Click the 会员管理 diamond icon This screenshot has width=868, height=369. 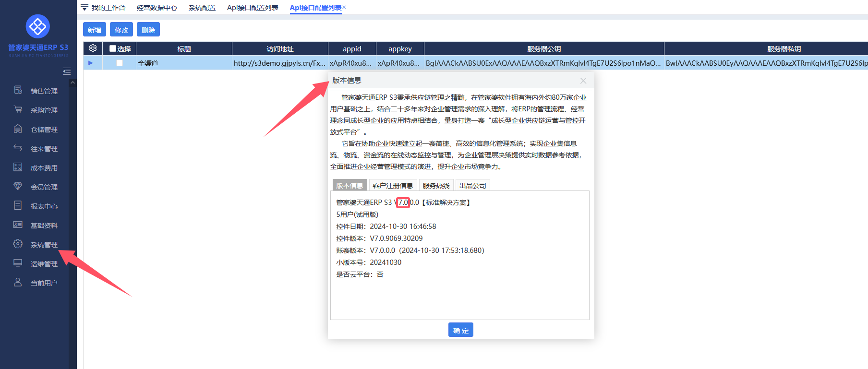pyautogui.click(x=18, y=186)
